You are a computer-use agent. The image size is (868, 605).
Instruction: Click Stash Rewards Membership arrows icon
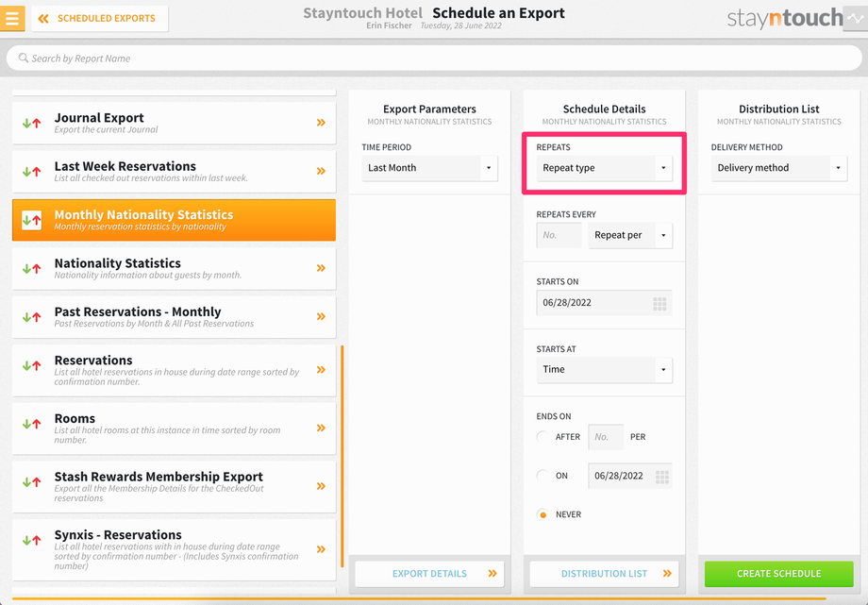[31, 482]
